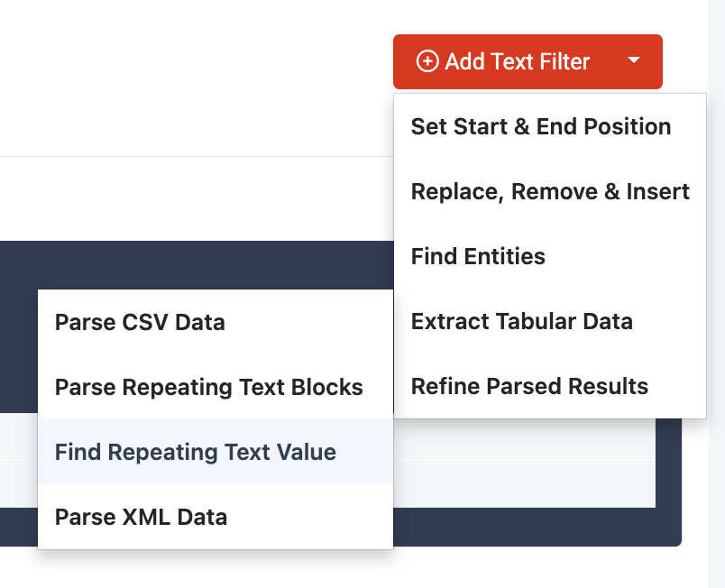
Task: Click the navy panel's right border below the dropdown
Action: point(668,478)
